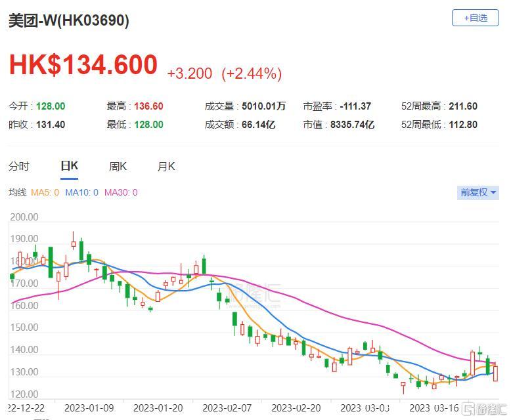Click 成交量 value 5010.01万
This screenshot has height=420, width=511.
(263, 106)
